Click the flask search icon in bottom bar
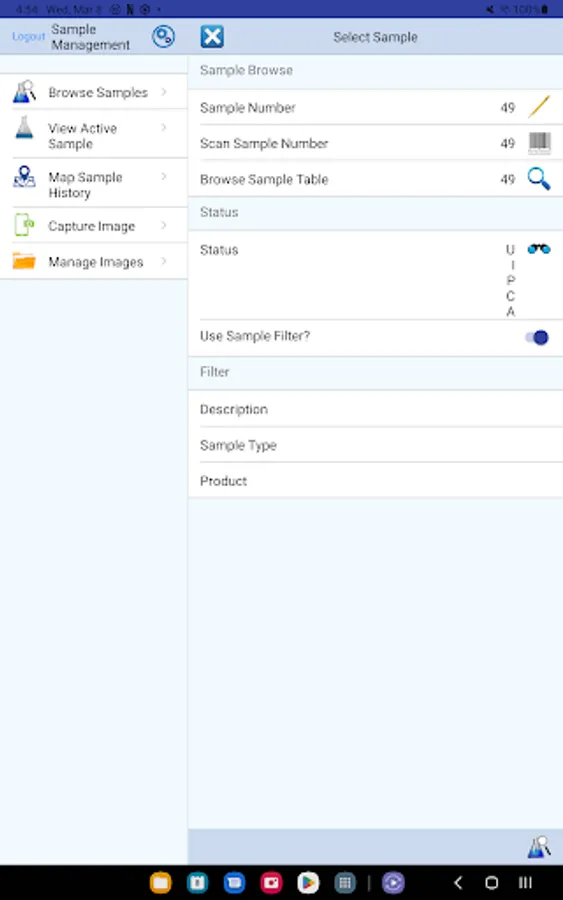The image size is (563, 900). point(539,847)
